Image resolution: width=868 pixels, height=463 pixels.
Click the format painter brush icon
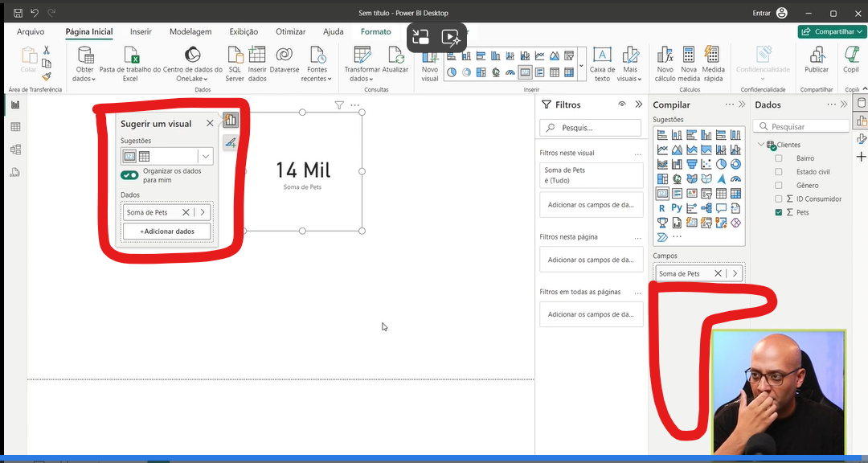pyautogui.click(x=47, y=76)
